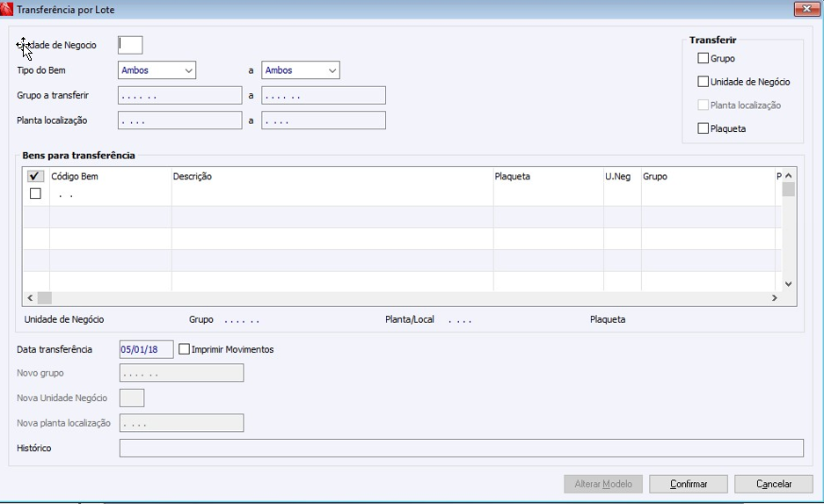Click the Novo grupo field
The height and width of the screenshot is (504, 824).
pos(182,373)
